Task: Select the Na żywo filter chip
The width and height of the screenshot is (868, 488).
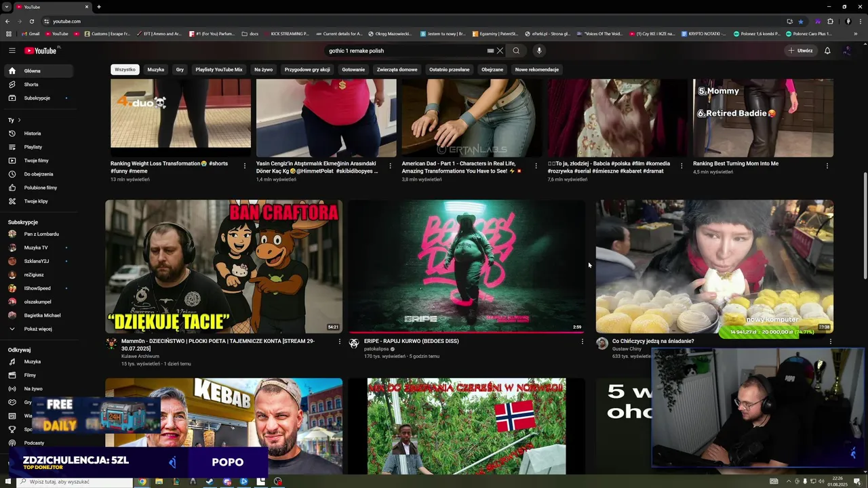Action: (x=264, y=70)
